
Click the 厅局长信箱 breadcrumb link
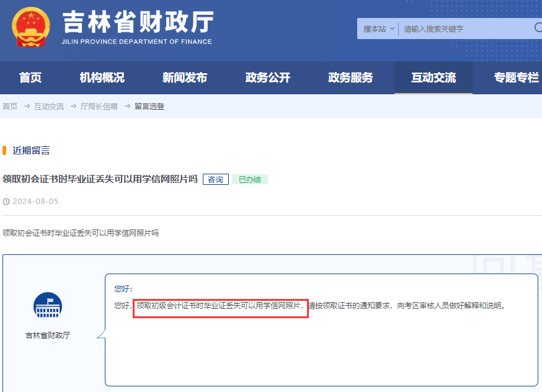click(99, 107)
